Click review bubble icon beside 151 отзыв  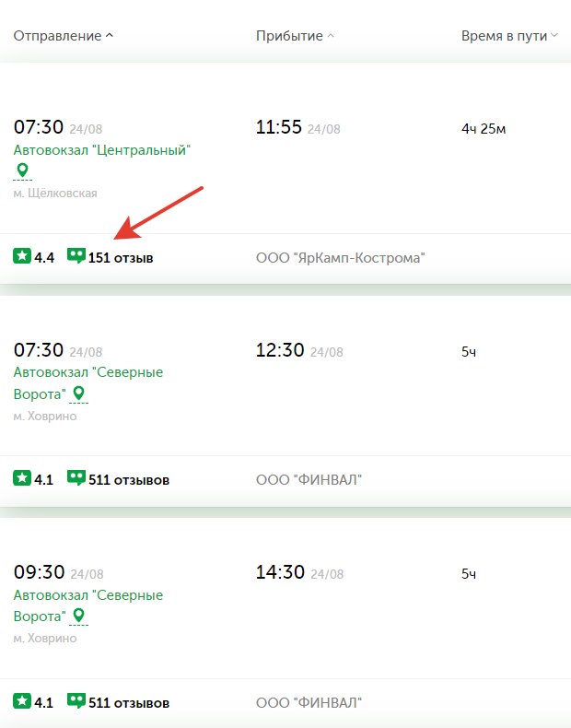[x=76, y=256]
